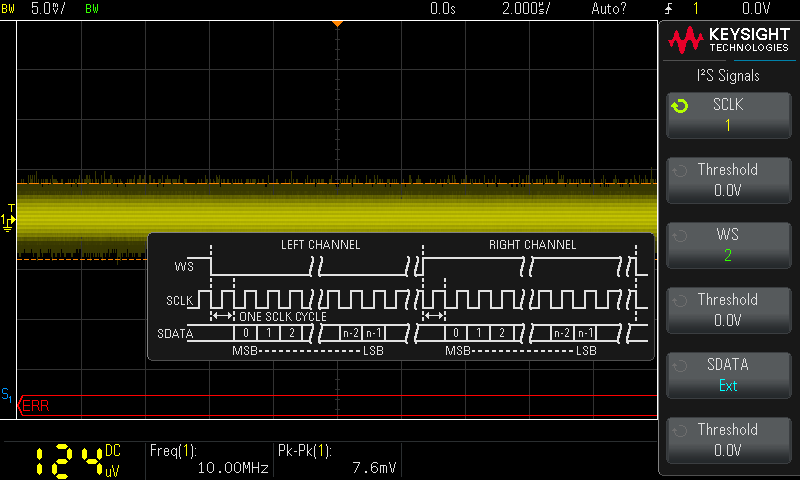This screenshot has height=480, width=800.
Task: Click the Auto? trigger mode indicator
Action: pyautogui.click(x=610, y=8)
